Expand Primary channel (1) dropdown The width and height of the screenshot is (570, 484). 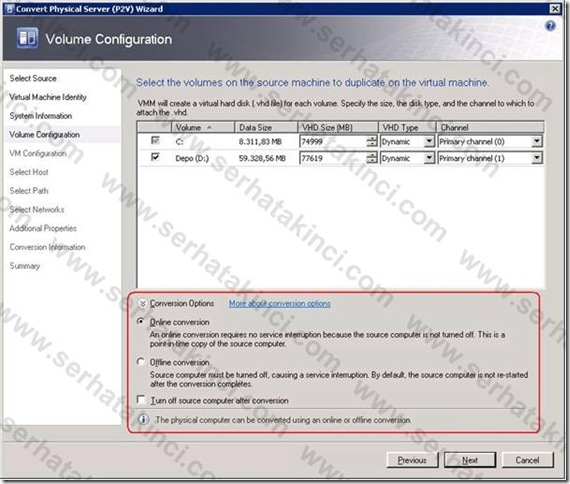(537, 158)
